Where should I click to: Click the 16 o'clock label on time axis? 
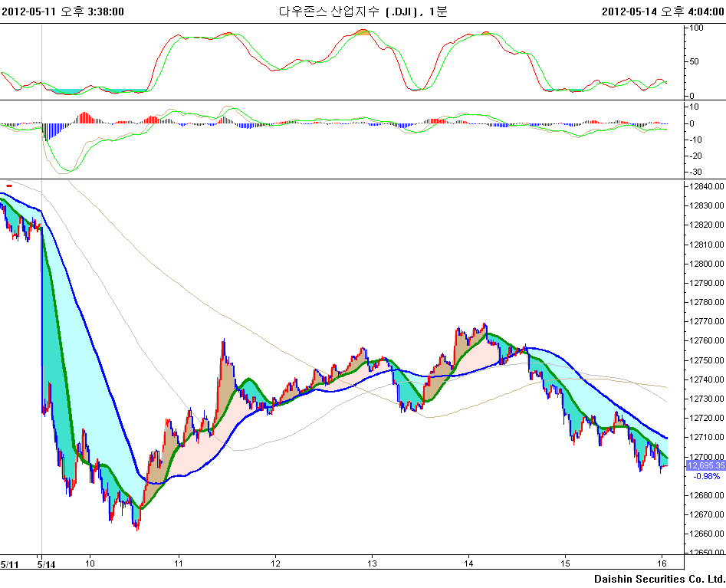[660, 564]
